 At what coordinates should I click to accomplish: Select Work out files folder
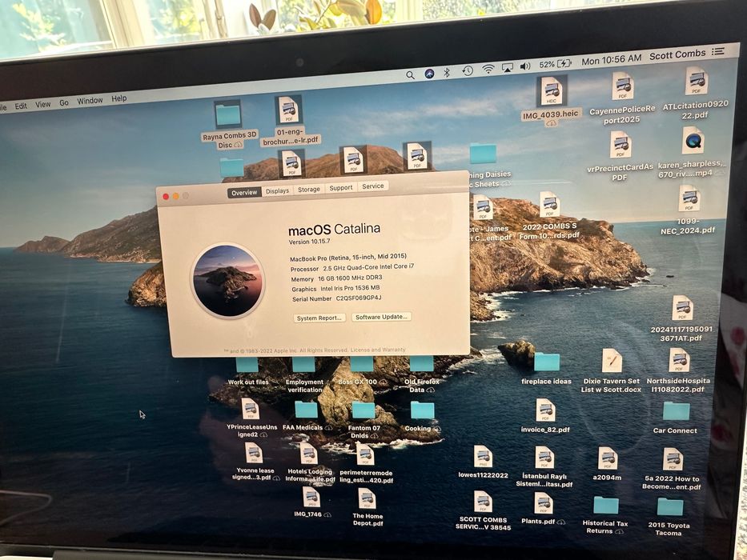point(247,365)
